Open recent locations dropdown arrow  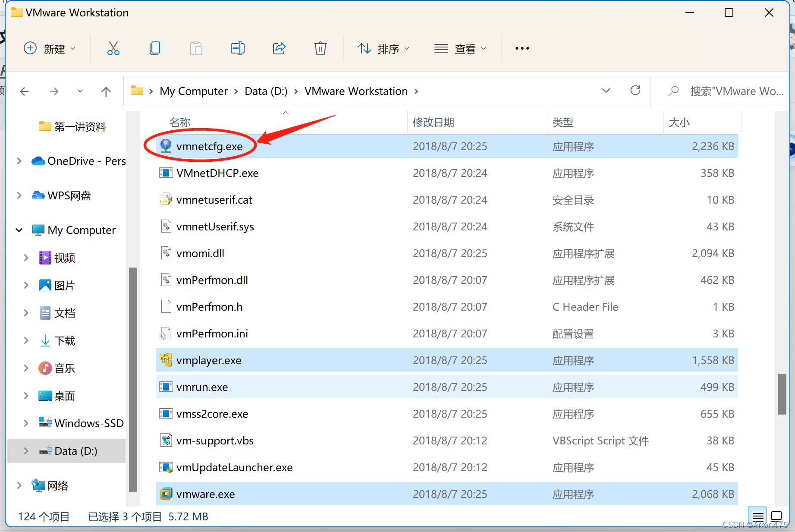coord(80,91)
